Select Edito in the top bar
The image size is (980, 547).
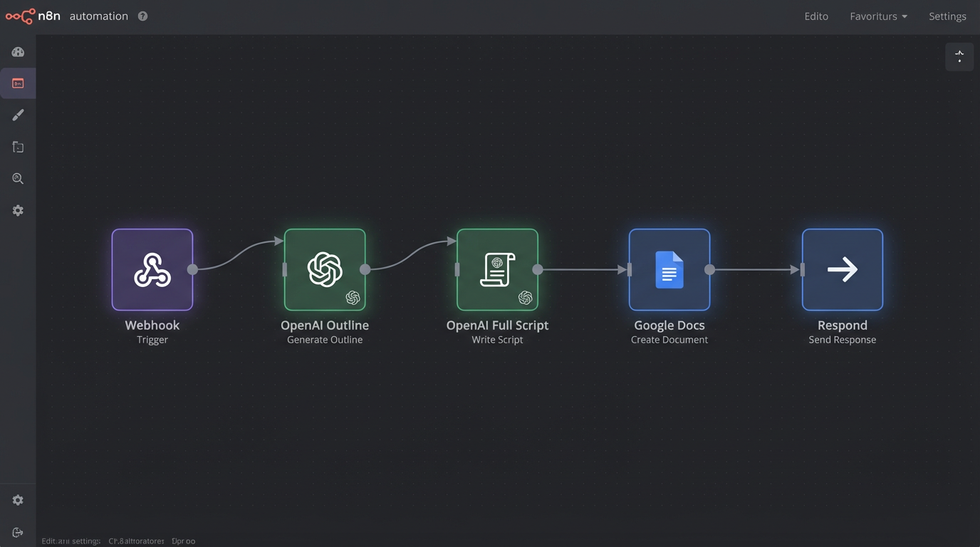coord(816,16)
